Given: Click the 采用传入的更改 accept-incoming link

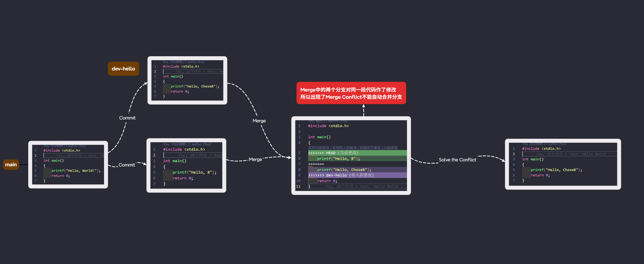Looking at the screenshot, I should pos(344,148).
